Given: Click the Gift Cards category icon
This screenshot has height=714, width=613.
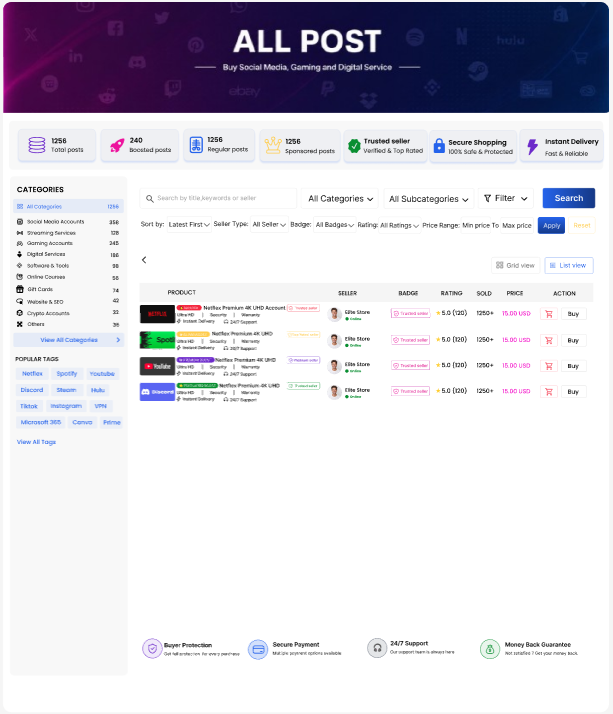Looking at the screenshot, I should coord(20,289).
